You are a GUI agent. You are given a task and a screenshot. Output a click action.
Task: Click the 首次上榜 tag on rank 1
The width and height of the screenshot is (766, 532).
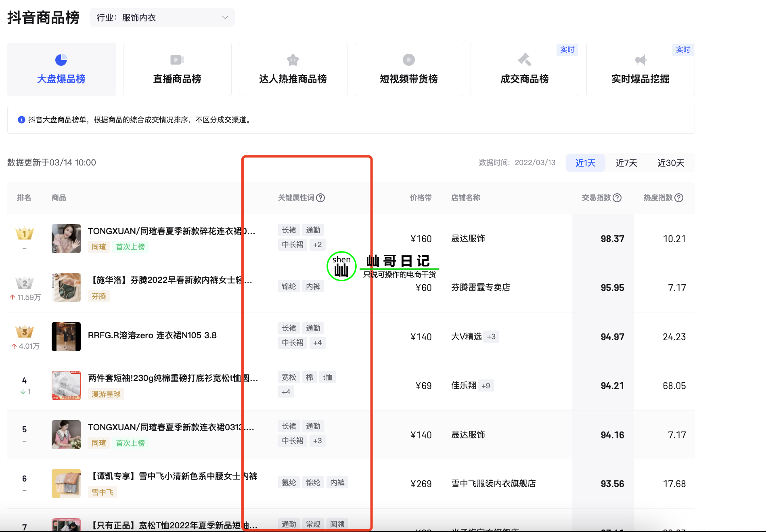click(130, 247)
